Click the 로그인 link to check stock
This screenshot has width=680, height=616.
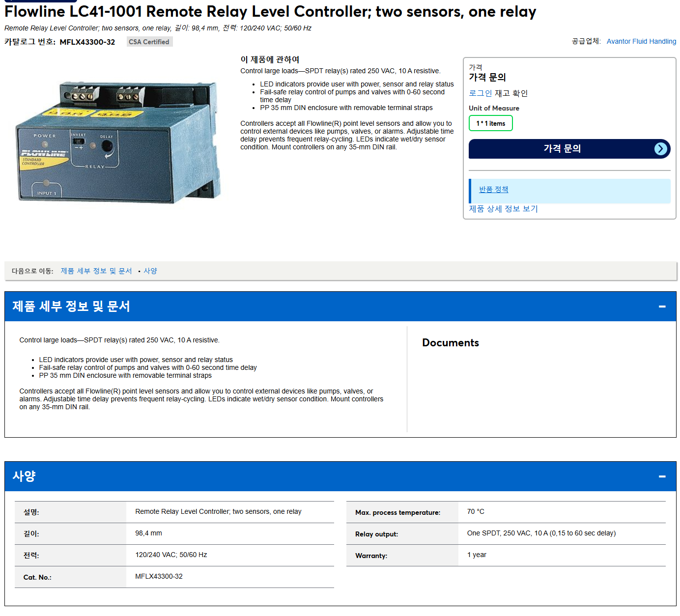(480, 93)
